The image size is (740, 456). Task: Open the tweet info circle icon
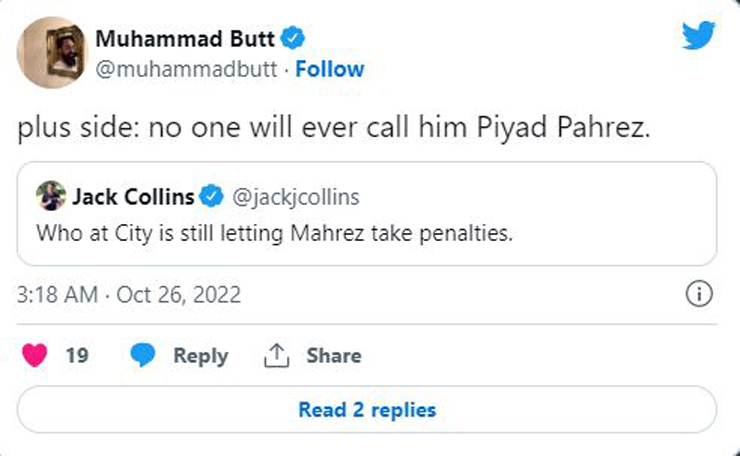tap(699, 294)
